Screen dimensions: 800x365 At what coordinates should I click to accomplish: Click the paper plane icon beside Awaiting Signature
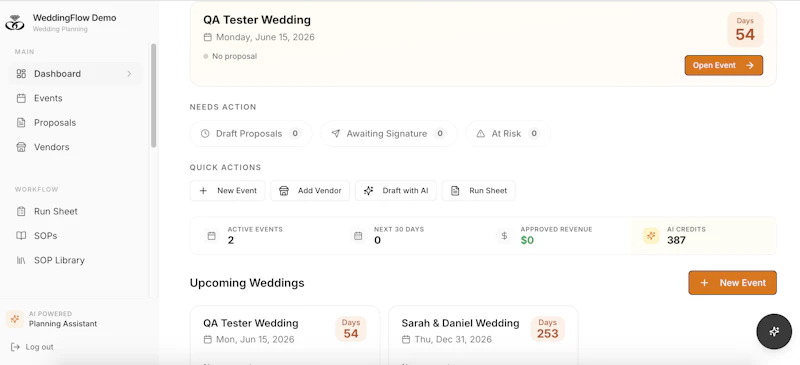[x=335, y=134]
